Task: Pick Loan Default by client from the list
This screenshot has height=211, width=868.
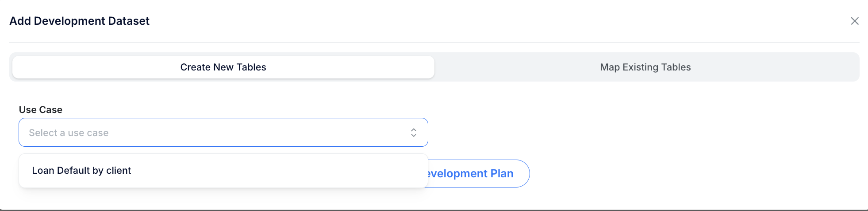Action: tap(82, 171)
